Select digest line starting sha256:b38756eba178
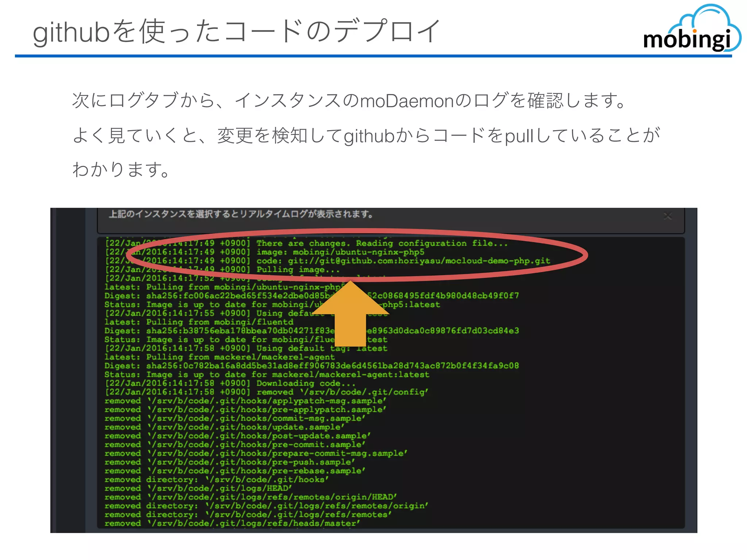 (311, 331)
